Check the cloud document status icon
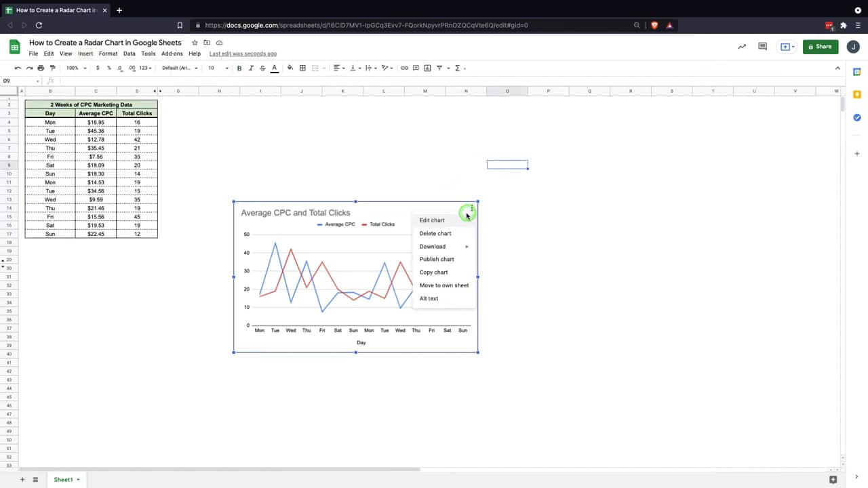Image resolution: width=868 pixels, height=488 pixels. [x=219, y=43]
